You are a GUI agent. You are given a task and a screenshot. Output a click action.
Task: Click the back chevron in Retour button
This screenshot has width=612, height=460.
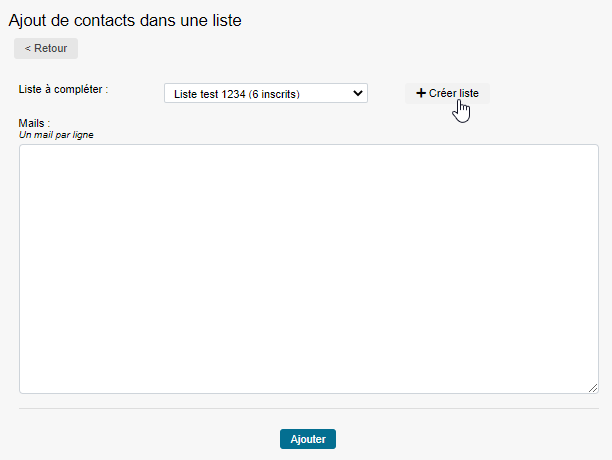[x=28, y=48]
